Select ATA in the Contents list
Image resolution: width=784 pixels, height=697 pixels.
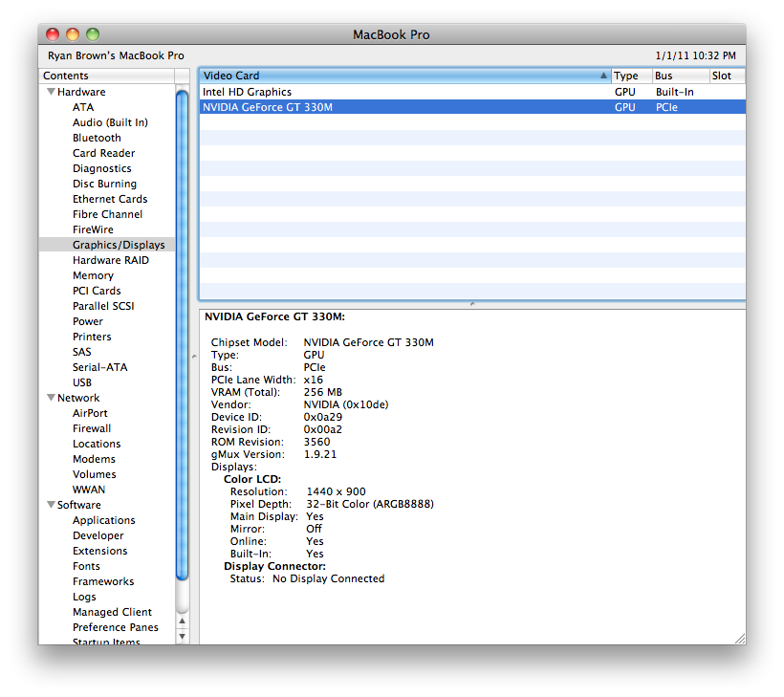pyautogui.click(x=83, y=107)
